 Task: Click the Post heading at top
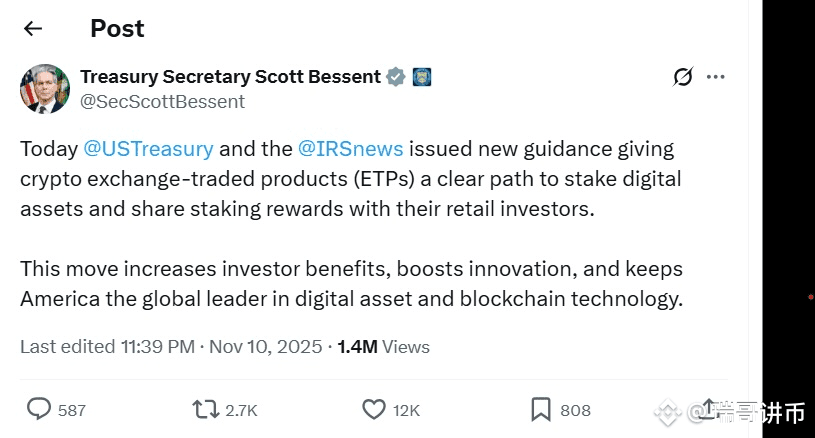click(x=117, y=29)
